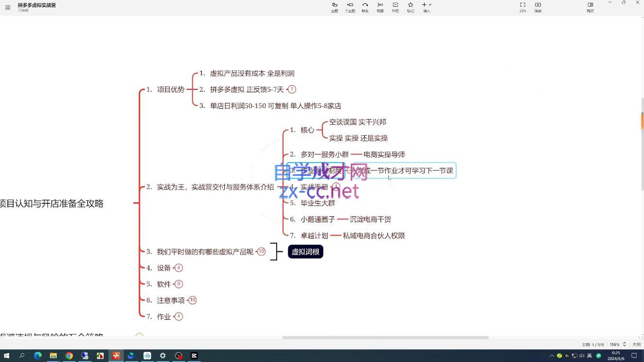Open volume control in system tray
The image size is (644, 362).
point(581,356)
